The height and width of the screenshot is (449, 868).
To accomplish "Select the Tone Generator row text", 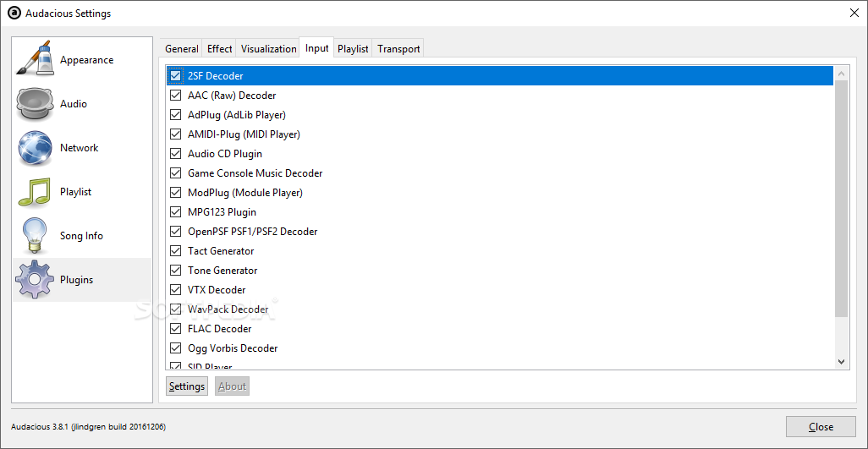I will (x=222, y=271).
